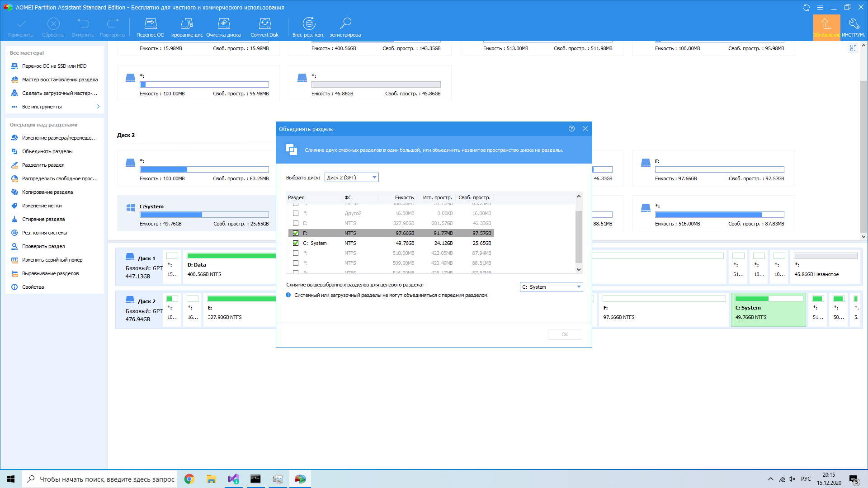Select the C:System partition card usage bar
Image resolution: width=868 pixels, height=488 pixels.
[x=204, y=215]
